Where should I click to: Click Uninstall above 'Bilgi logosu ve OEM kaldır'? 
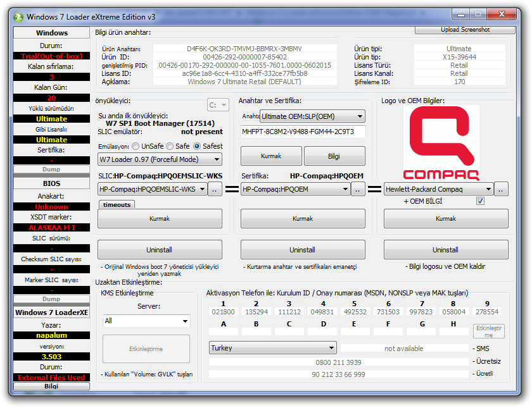pos(446,250)
